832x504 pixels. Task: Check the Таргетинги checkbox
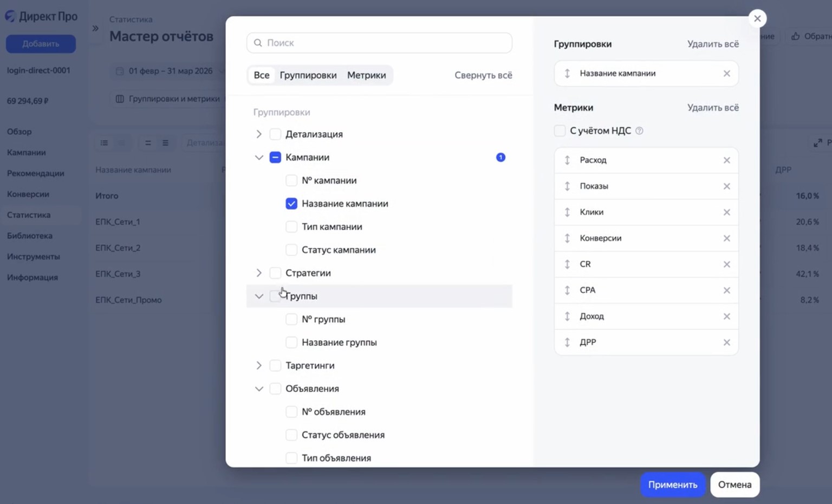point(275,366)
